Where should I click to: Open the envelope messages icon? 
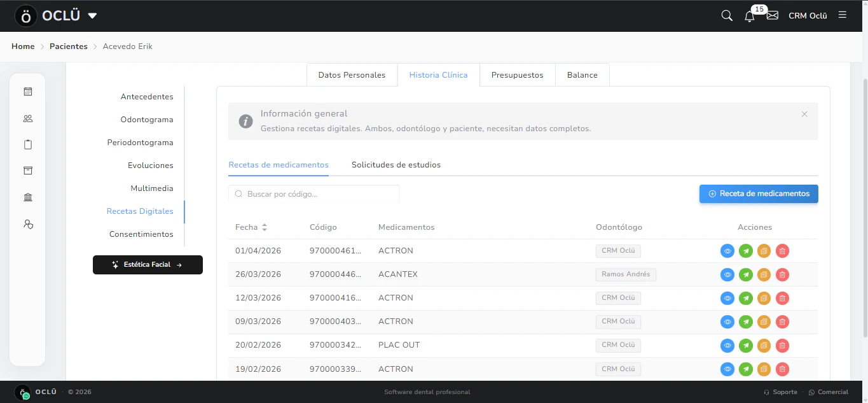[x=773, y=15]
